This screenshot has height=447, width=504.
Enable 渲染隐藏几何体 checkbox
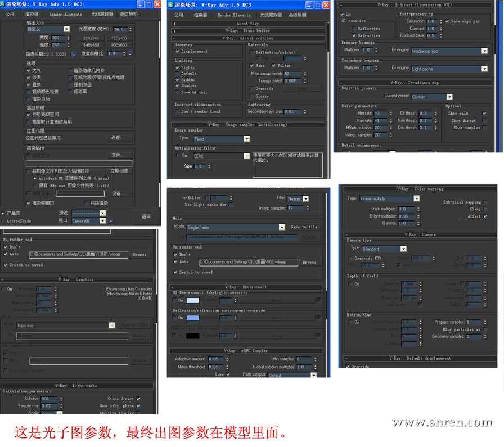(70, 70)
